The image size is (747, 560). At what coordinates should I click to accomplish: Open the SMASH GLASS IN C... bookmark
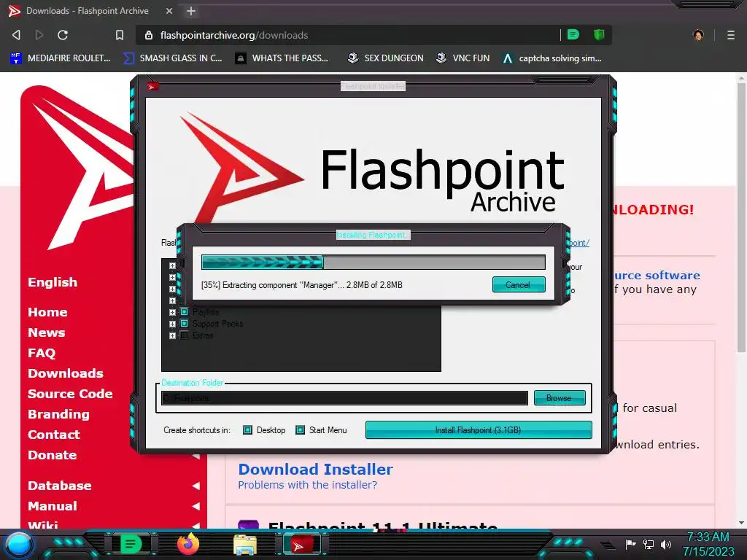(173, 58)
